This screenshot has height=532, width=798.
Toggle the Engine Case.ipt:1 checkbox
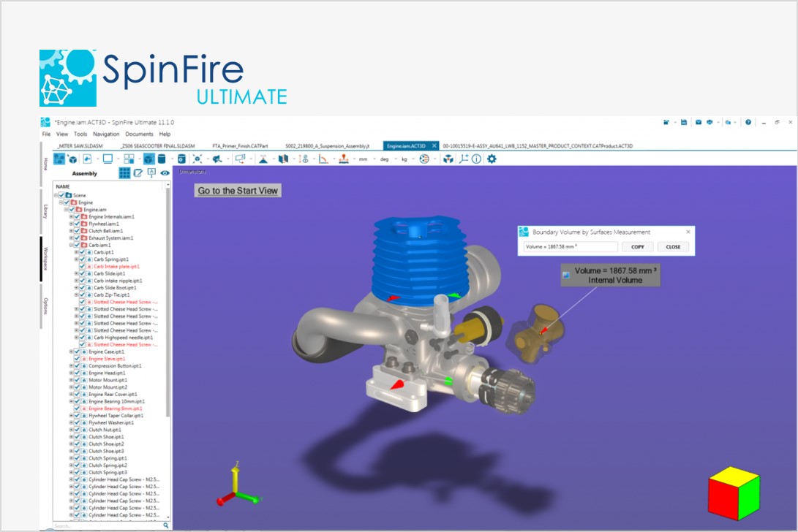pyautogui.click(x=77, y=351)
